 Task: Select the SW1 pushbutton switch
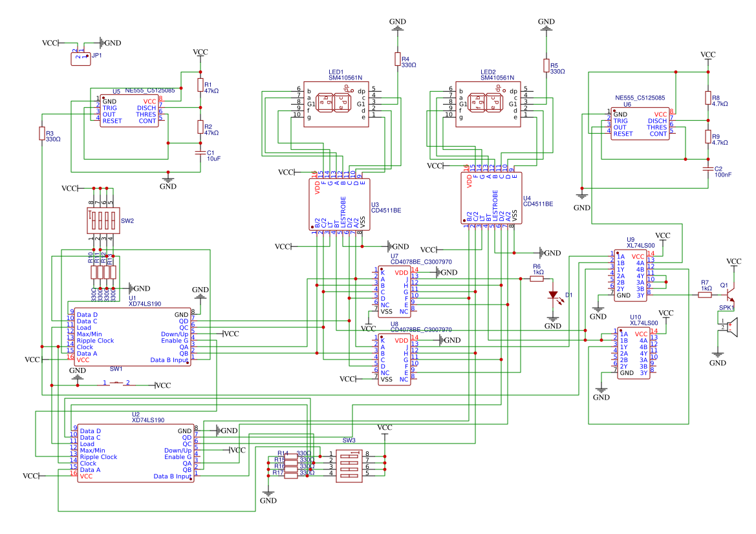[x=116, y=384]
